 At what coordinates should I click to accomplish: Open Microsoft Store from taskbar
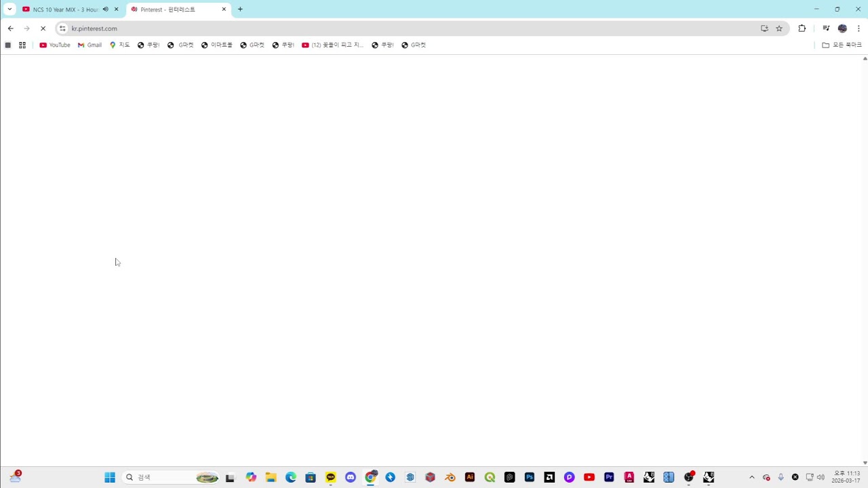tap(311, 477)
